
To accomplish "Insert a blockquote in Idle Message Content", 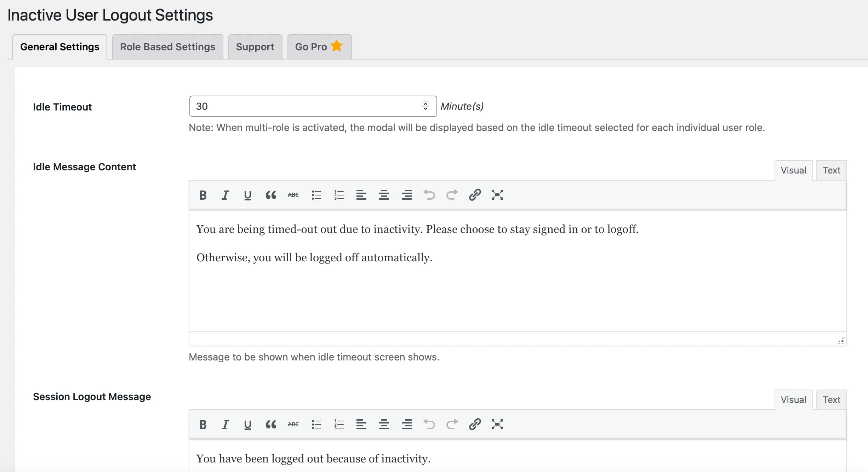I will coord(271,195).
